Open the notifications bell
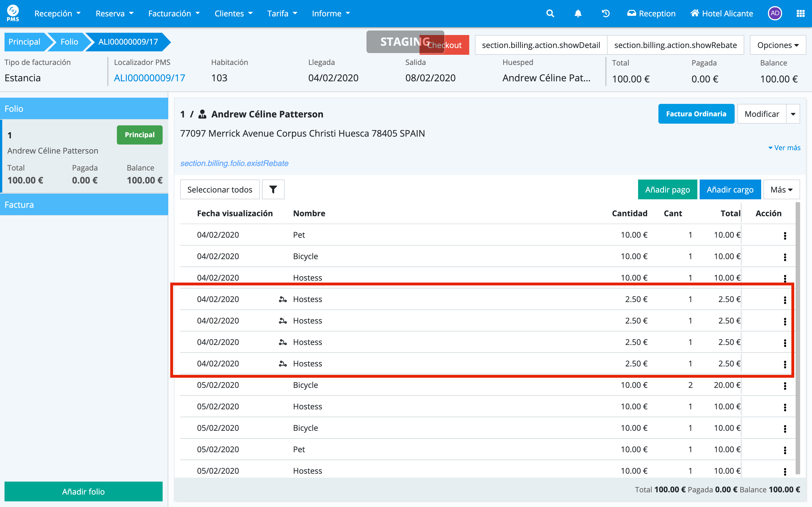Image resolution: width=812 pixels, height=507 pixels. click(x=578, y=14)
